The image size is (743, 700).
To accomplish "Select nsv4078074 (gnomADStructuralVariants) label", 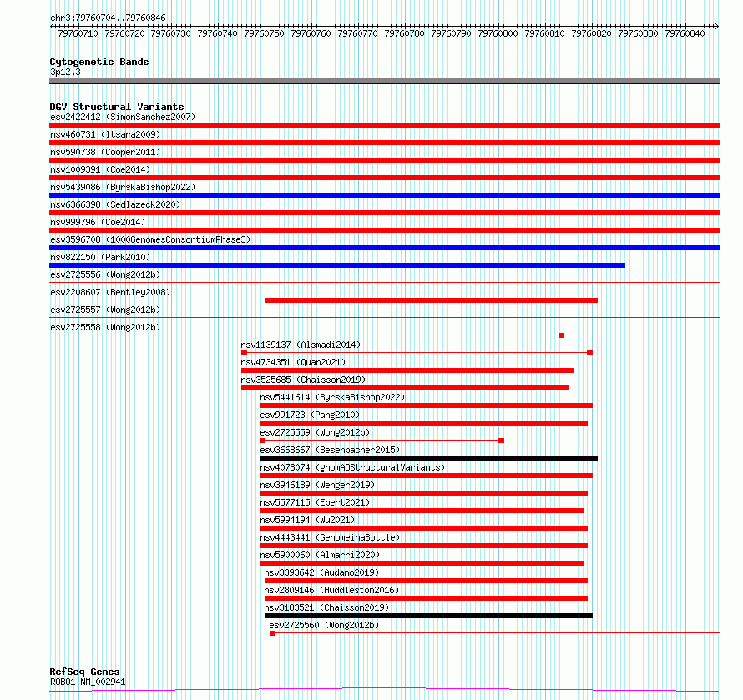I will (352, 467).
